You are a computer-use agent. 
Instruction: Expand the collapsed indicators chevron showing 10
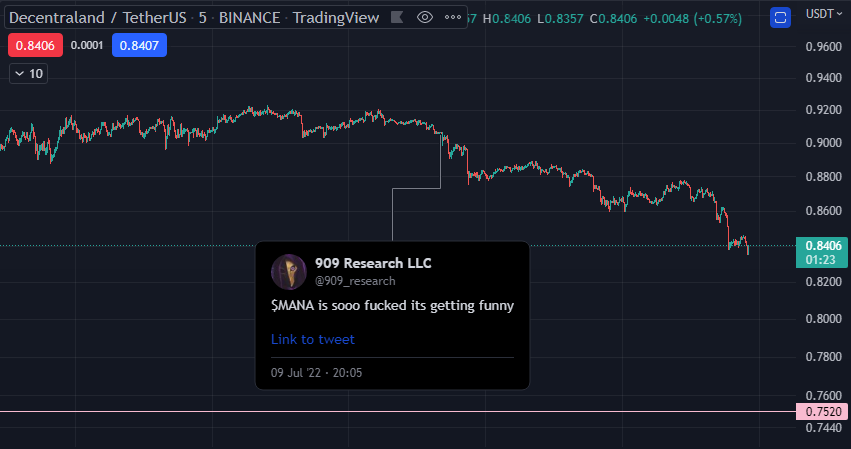click(29, 74)
